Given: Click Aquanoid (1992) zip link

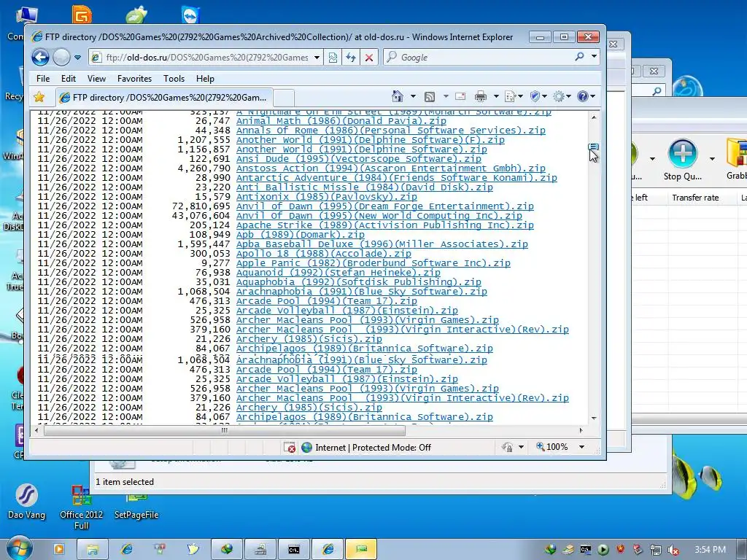Looking at the screenshot, I should [x=338, y=273].
